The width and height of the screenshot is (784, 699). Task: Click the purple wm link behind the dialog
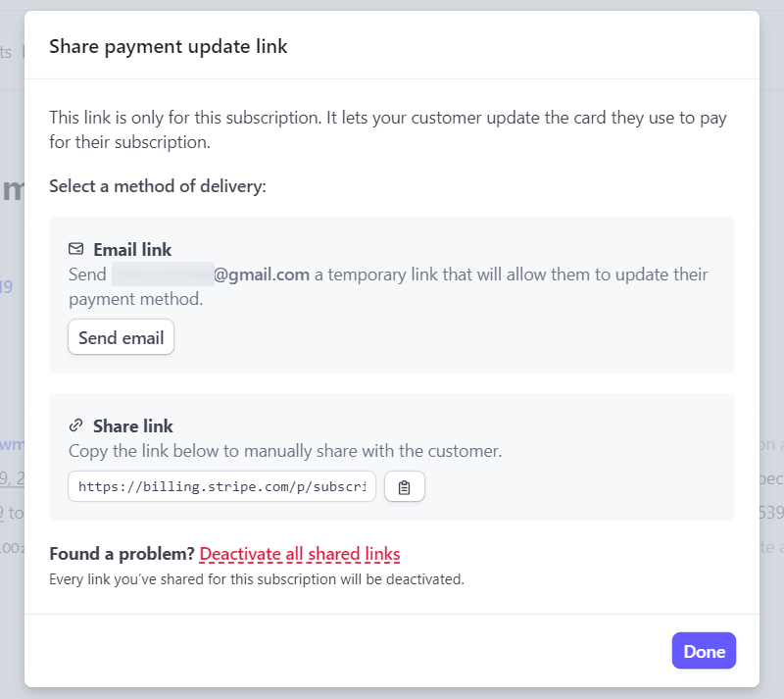click(x=12, y=444)
